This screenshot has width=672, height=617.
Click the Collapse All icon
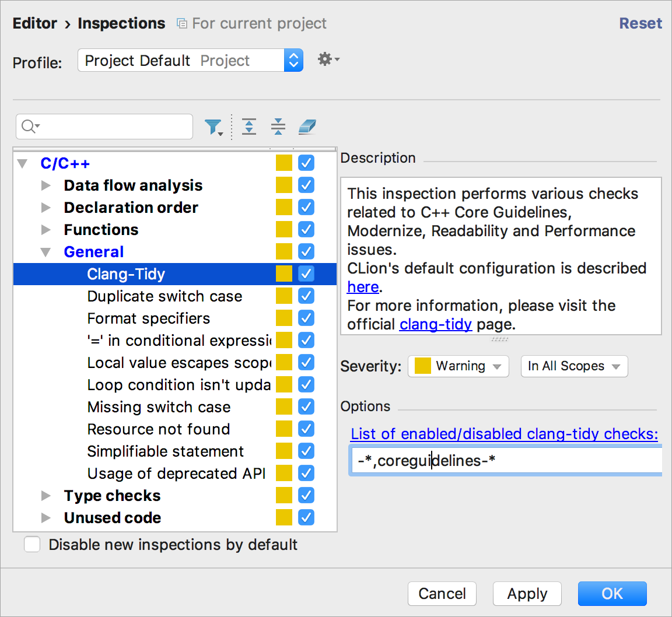point(278,127)
